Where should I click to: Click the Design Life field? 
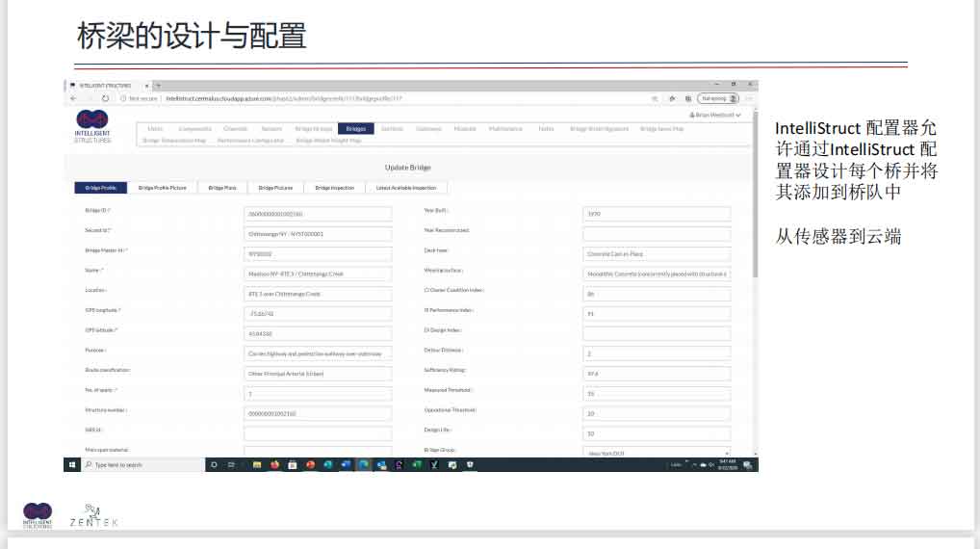click(x=657, y=434)
